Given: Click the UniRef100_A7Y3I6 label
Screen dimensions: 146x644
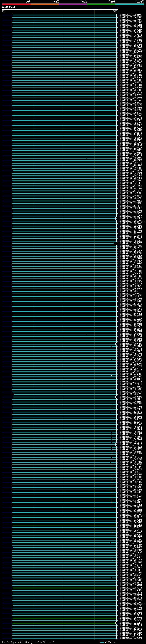Looking at the screenshot, I should 131,35.
